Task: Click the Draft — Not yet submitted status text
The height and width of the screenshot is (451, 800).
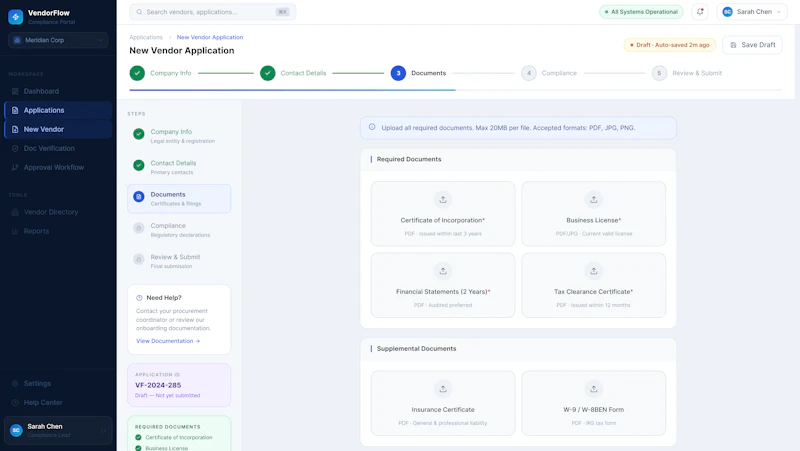Action: tap(167, 395)
